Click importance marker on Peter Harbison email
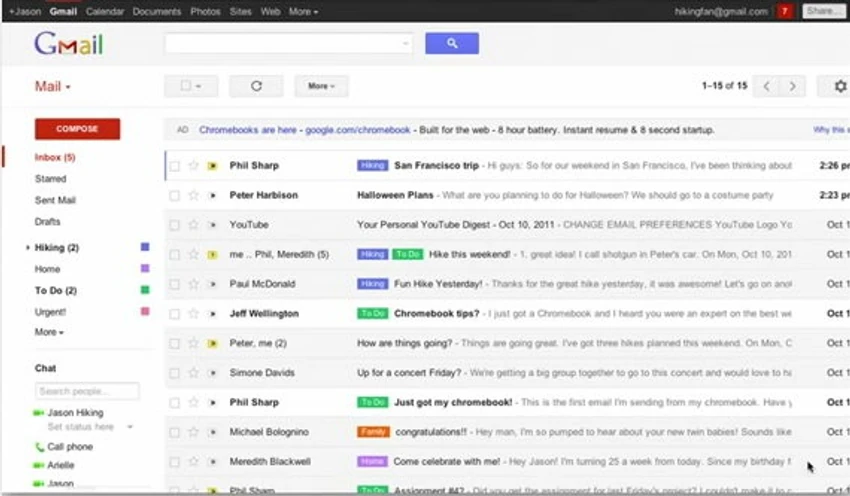This screenshot has width=850, height=496. pos(212,195)
